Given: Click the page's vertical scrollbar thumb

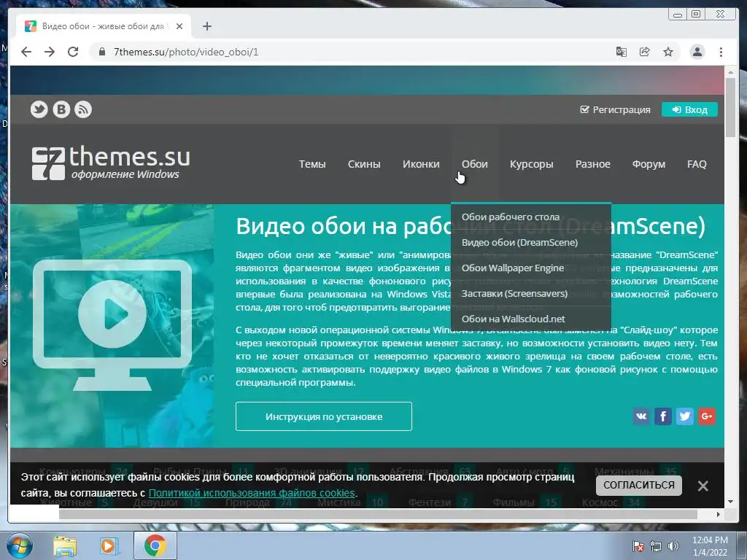Looking at the screenshot, I should tap(730, 107).
